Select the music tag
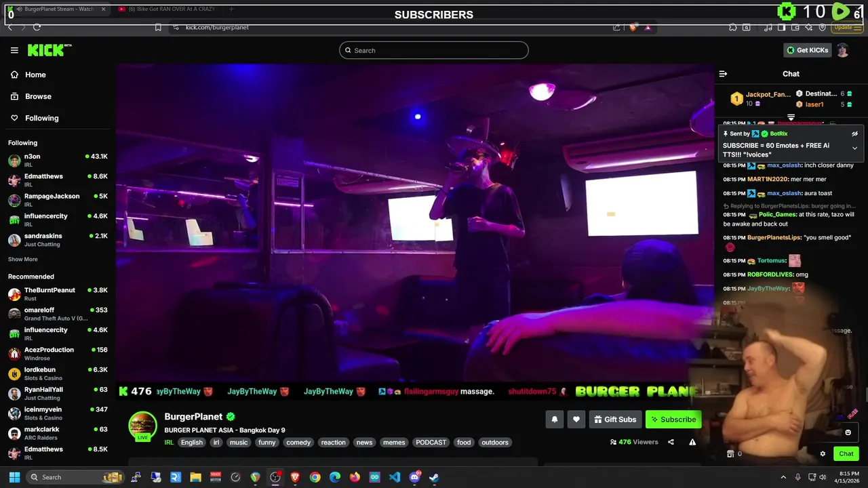The height and width of the screenshot is (488, 868). 239,443
